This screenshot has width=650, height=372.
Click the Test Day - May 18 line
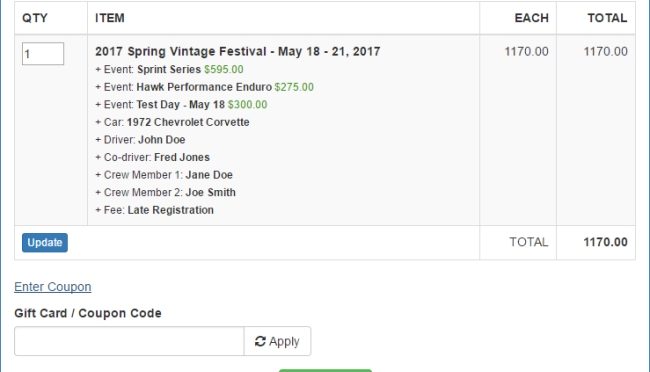181,105
